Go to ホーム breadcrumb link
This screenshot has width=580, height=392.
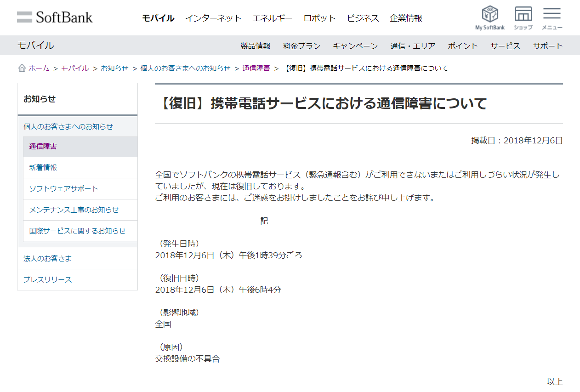(39, 68)
